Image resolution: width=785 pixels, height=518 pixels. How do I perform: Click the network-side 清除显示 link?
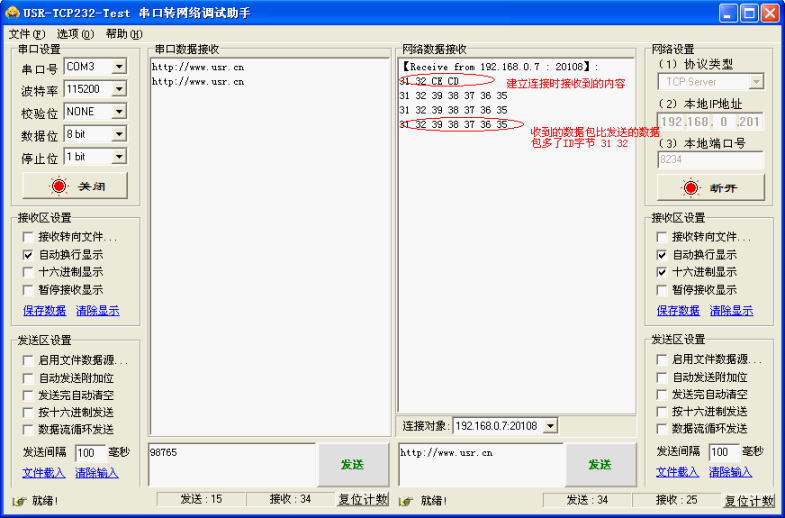click(731, 311)
